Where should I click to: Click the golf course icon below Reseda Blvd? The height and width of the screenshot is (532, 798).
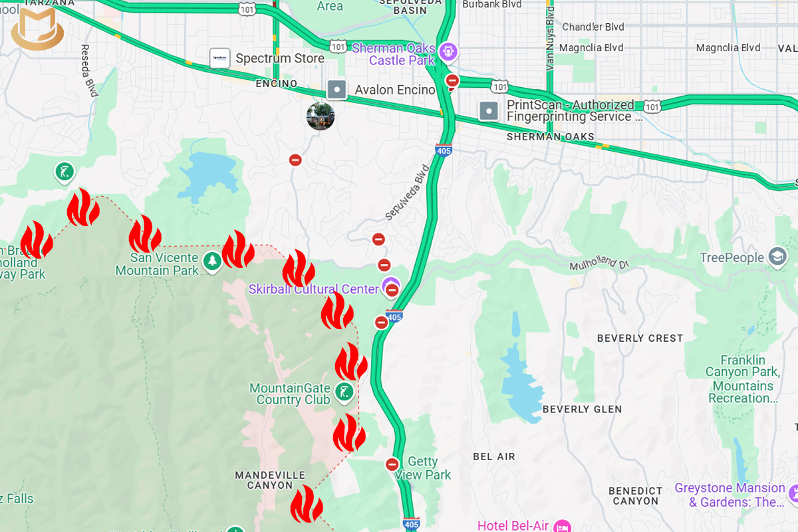coord(64,173)
